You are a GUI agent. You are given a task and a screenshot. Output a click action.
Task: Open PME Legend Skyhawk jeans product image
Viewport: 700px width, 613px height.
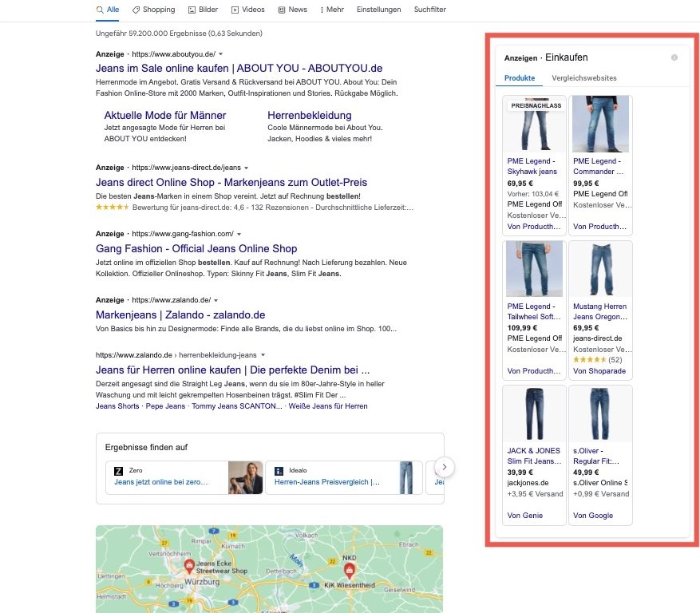[x=534, y=125]
